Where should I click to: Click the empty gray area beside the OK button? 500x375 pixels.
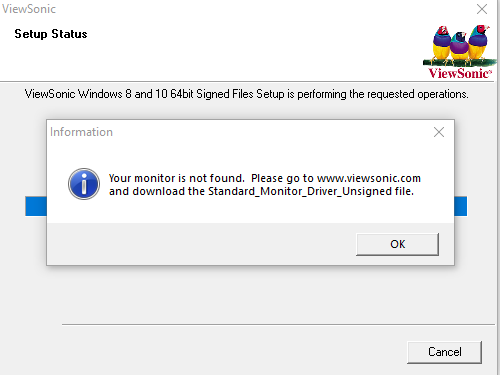[x=200, y=244]
